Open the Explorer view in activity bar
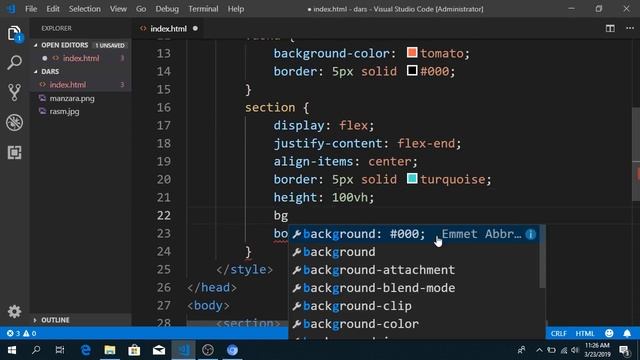 click(14, 33)
